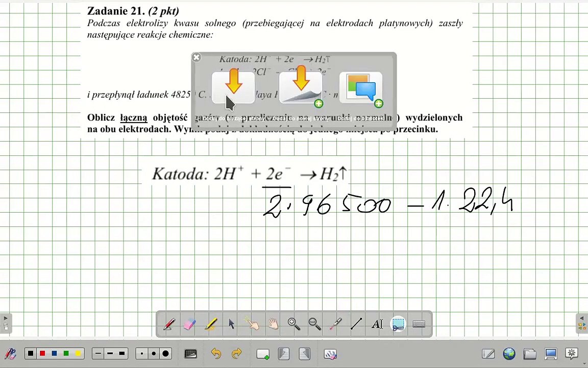Select the Eraser tool
Image resolution: width=588 pixels, height=368 pixels.
pyautogui.click(x=190, y=324)
